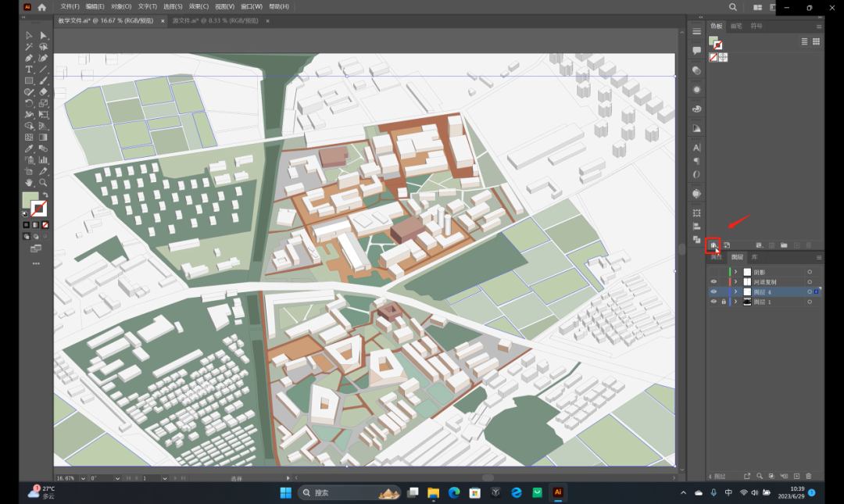This screenshot has width=844, height=504.
Task: Select the Shape Builder tool
Action: coord(29,126)
